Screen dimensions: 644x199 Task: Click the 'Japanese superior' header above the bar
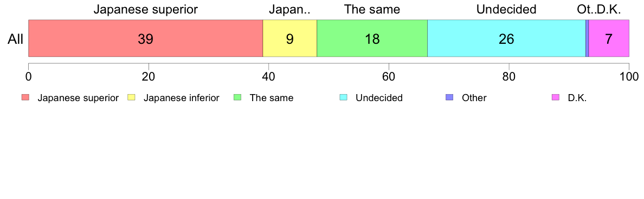(145, 9)
